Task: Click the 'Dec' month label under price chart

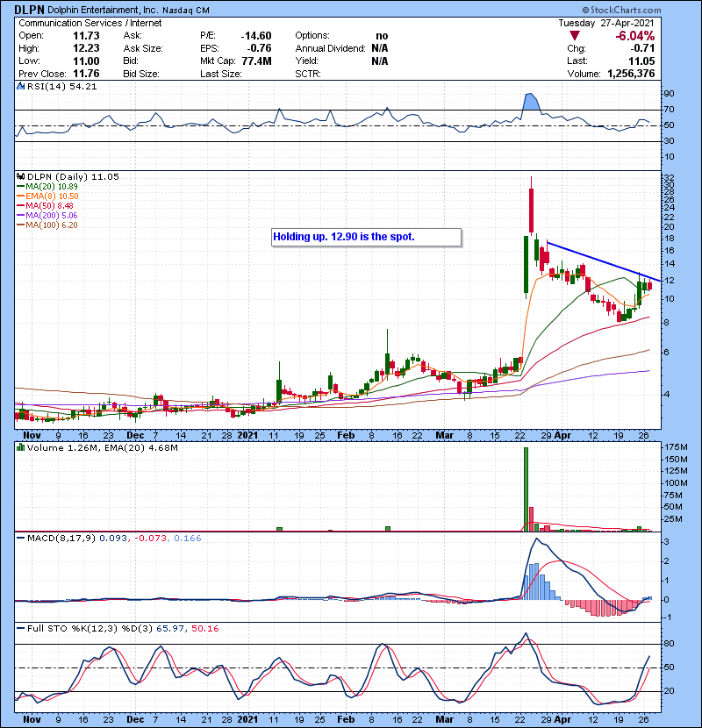Action: [135, 436]
